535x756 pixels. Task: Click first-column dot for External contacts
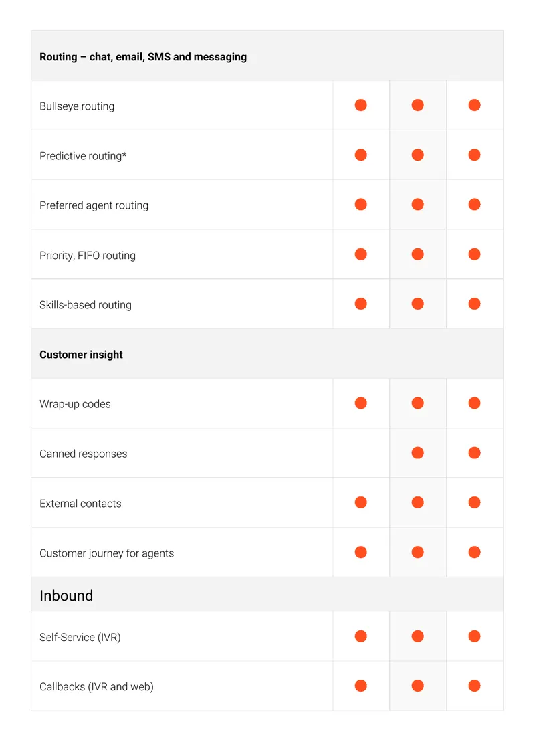[x=361, y=502]
